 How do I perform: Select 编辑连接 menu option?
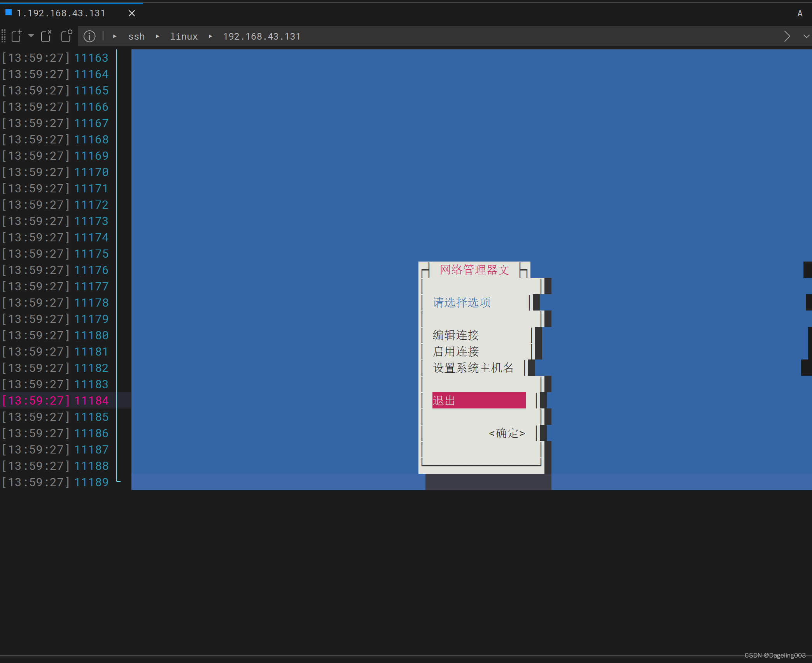click(x=456, y=335)
